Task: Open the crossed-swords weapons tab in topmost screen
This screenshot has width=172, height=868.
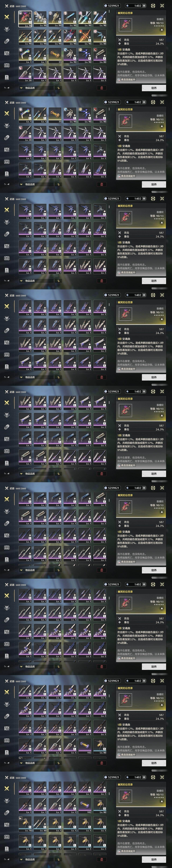Action: click(x=7, y=17)
